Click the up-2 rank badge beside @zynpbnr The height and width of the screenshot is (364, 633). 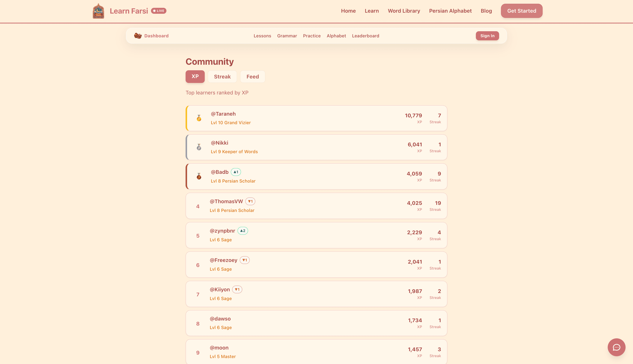[243, 231]
